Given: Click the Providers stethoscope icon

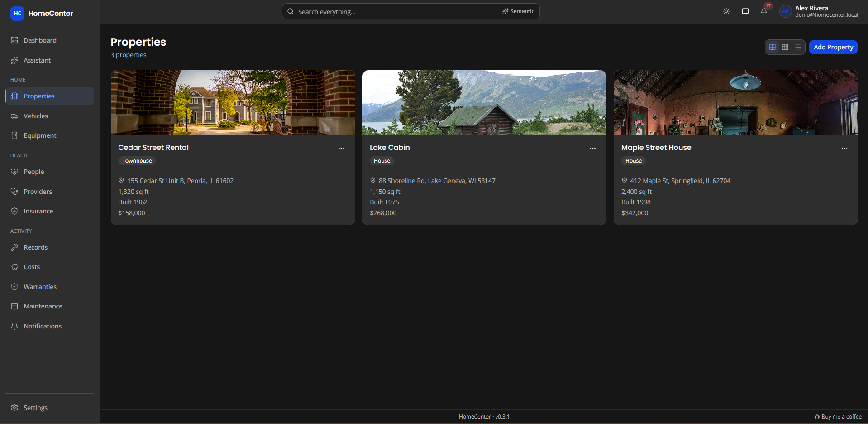Looking at the screenshot, I should [x=14, y=192].
